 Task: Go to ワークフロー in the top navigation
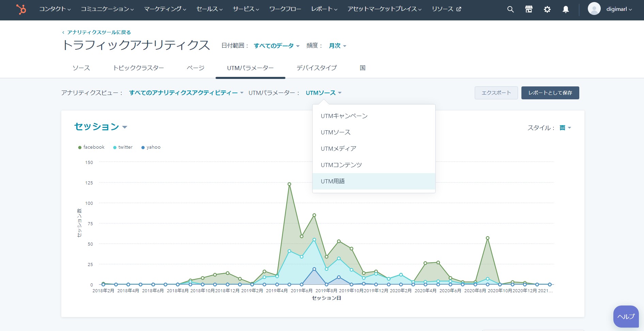(285, 9)
